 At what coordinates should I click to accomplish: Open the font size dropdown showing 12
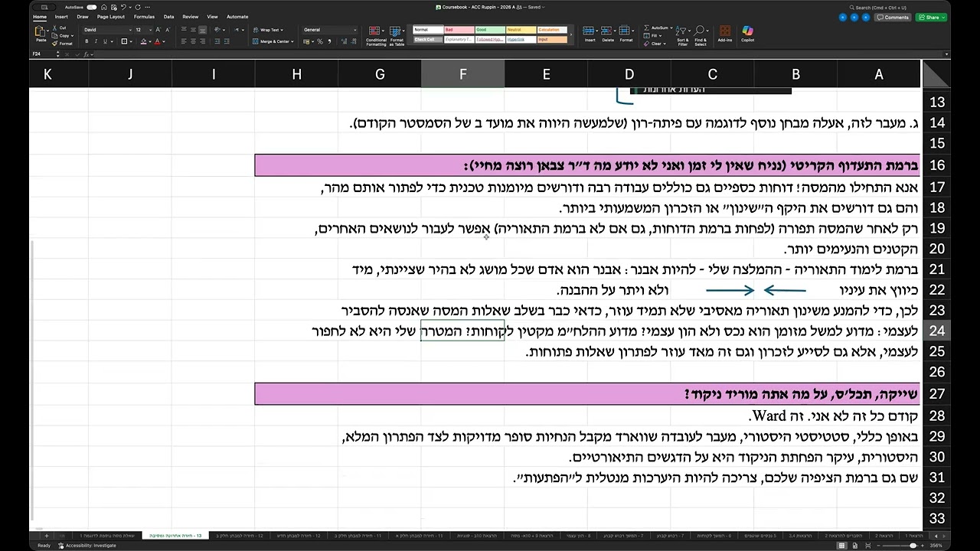pos(142,30)
